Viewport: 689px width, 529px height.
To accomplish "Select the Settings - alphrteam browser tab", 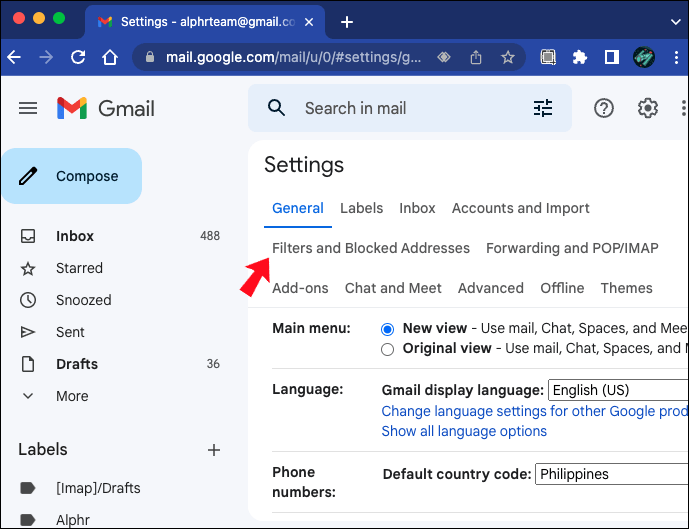I will [205, 22].
